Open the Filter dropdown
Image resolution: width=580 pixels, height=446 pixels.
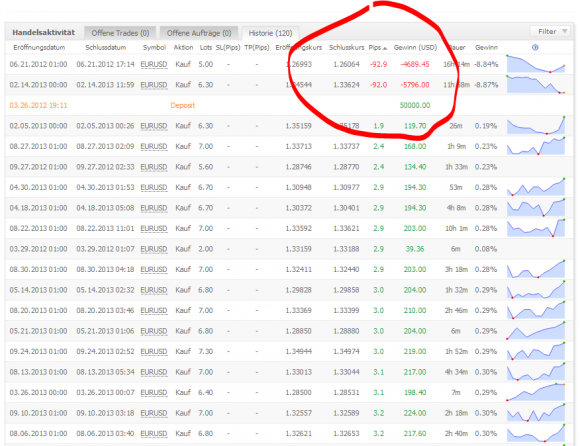tap(551, 31)
